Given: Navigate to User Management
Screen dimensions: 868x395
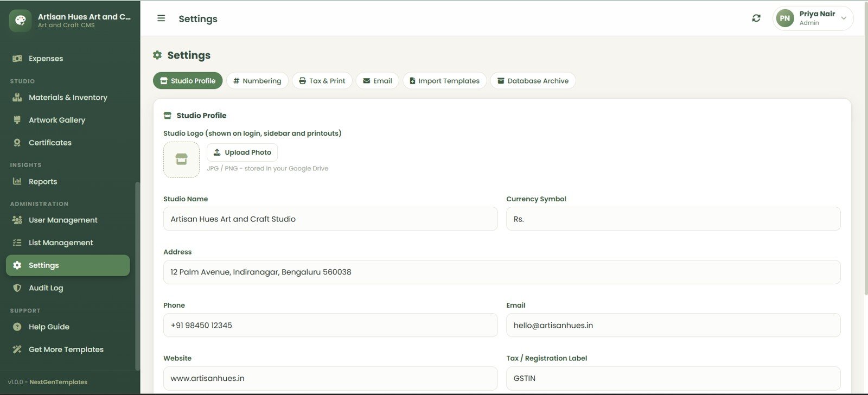Looking at the screenshot, I should click(68, 220).
